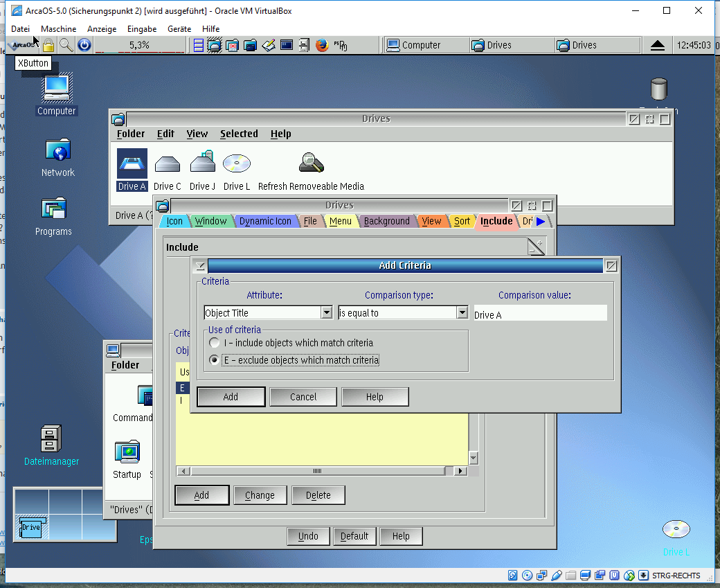Open the Comparison type dropdown arrow
Viewport: 720px width, 588px height.
pyautogui.click(x=462, y=312)
